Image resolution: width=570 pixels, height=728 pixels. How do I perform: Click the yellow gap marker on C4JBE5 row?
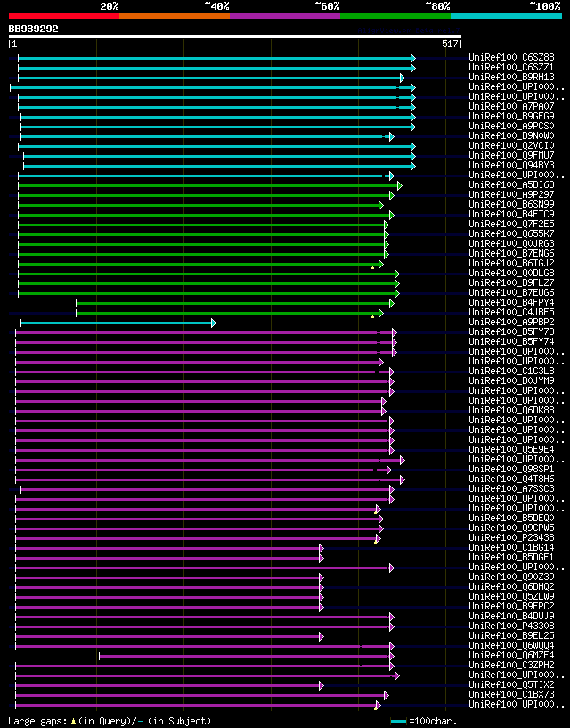pyautogui.click(x=373, y=316)
